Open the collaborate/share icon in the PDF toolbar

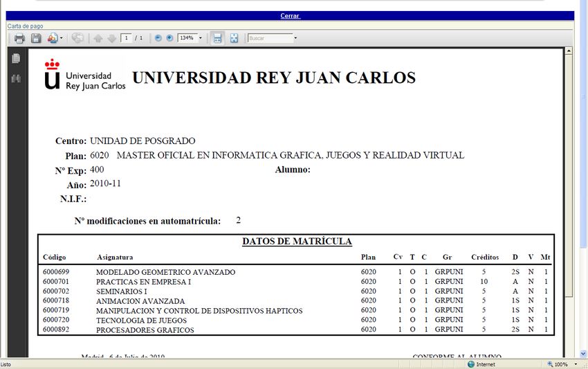coord(53,38)
